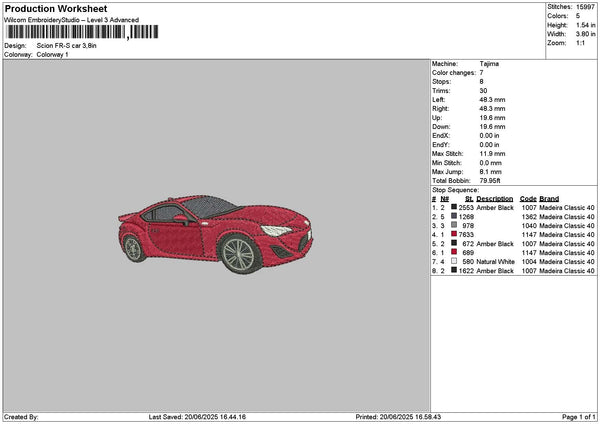This screenshot has height=424, width=600.
Task: Click the Machine value Tajima
Action: (x=489, y=64)
